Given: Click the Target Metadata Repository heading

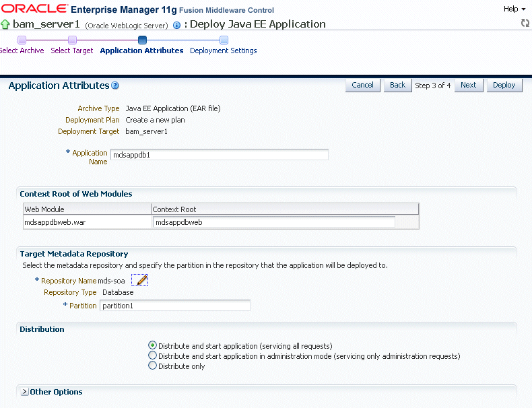Looking at the screenshot, I should click(74, 254).
